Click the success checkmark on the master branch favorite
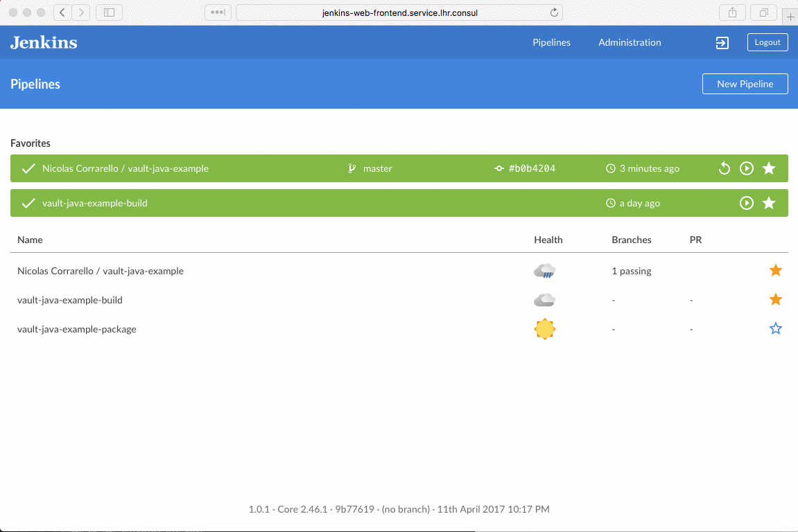Screen dimensions: 798x532 pos(28,168)
